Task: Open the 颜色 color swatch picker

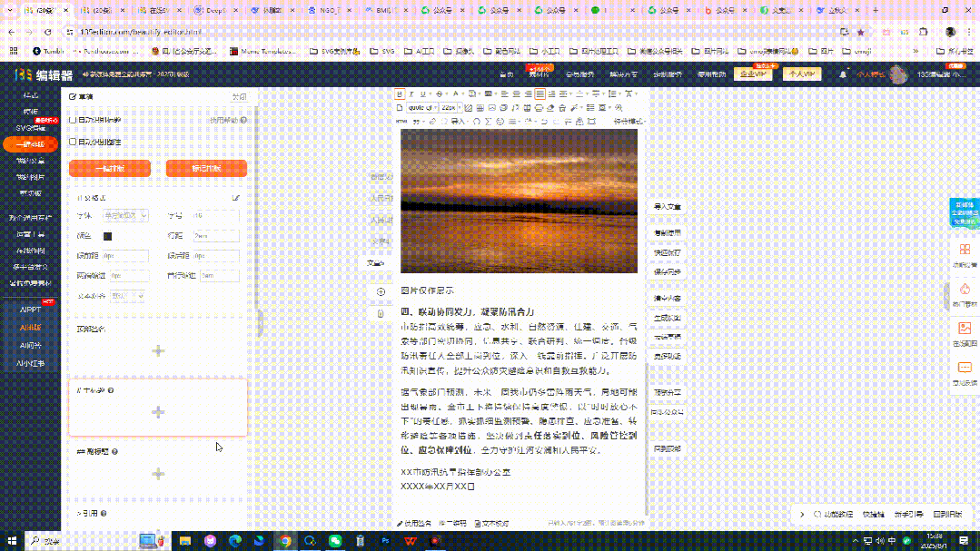Action: pyautogui.click(x=107, y=235)
